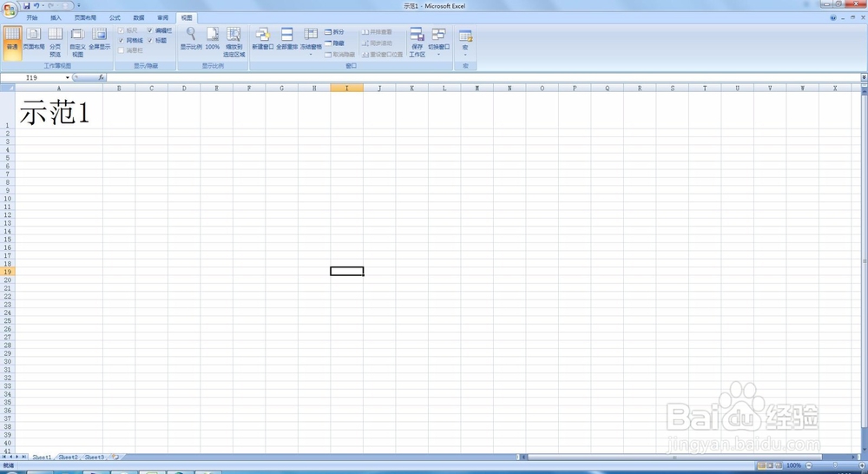Click the Excel Help question mark icon
Viewport: 868px width, 474px height.
[x=833, y=17]
